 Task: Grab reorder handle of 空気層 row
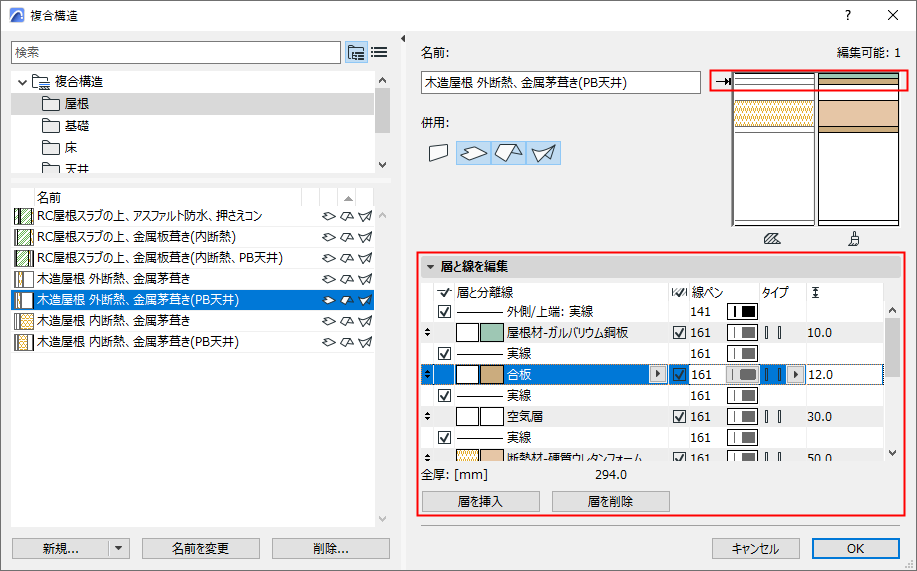pyautogui.click(x=428, y=417)
